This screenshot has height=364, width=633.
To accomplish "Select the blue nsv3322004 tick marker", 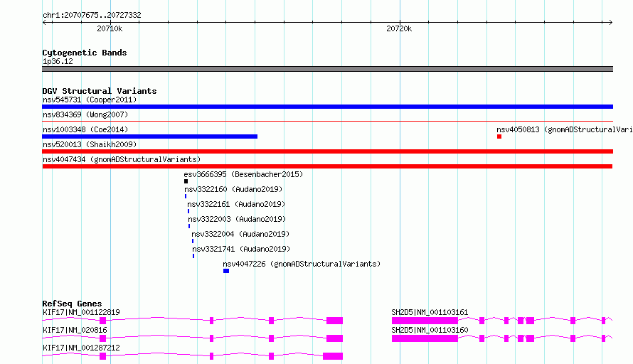I will click(x=193, y=241).
